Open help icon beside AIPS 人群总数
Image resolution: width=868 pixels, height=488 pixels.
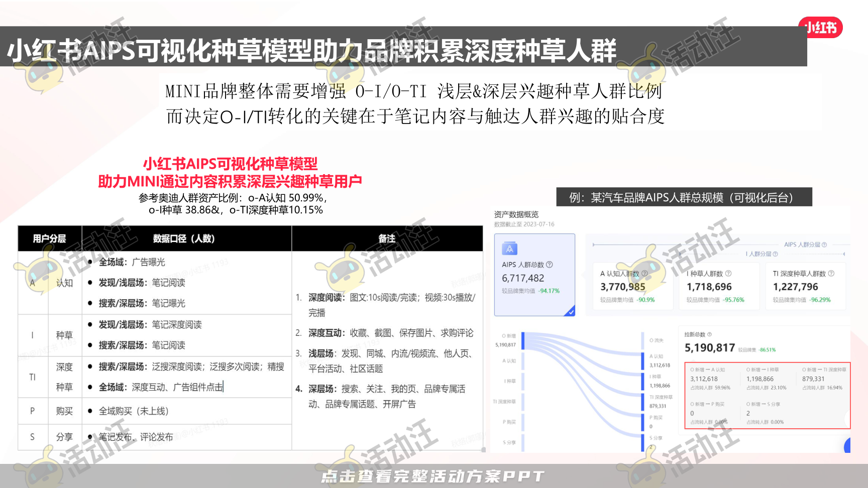(x=550, y=265)
